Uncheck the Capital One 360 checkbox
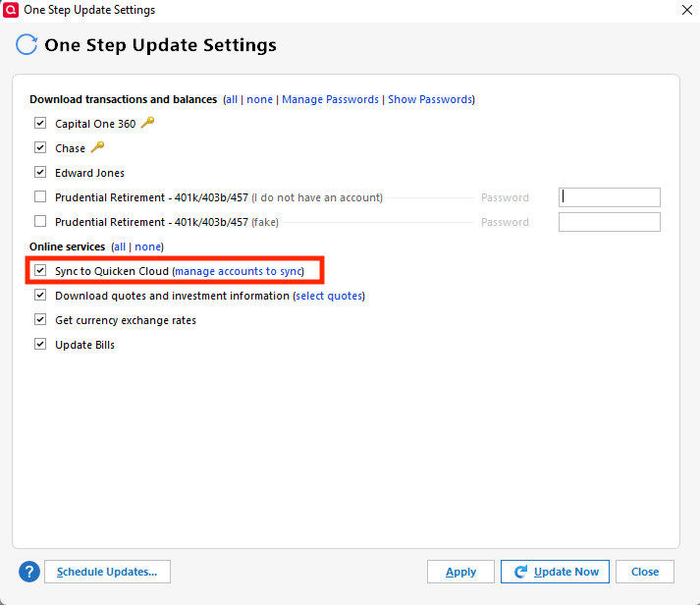 pos(40,123)
